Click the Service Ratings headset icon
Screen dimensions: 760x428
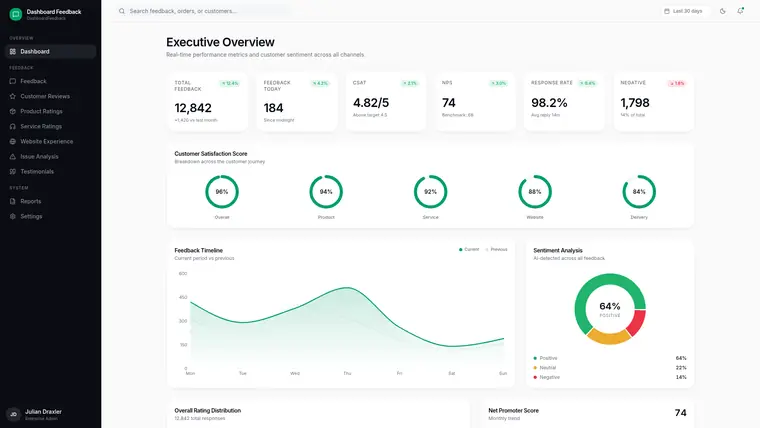13,127
